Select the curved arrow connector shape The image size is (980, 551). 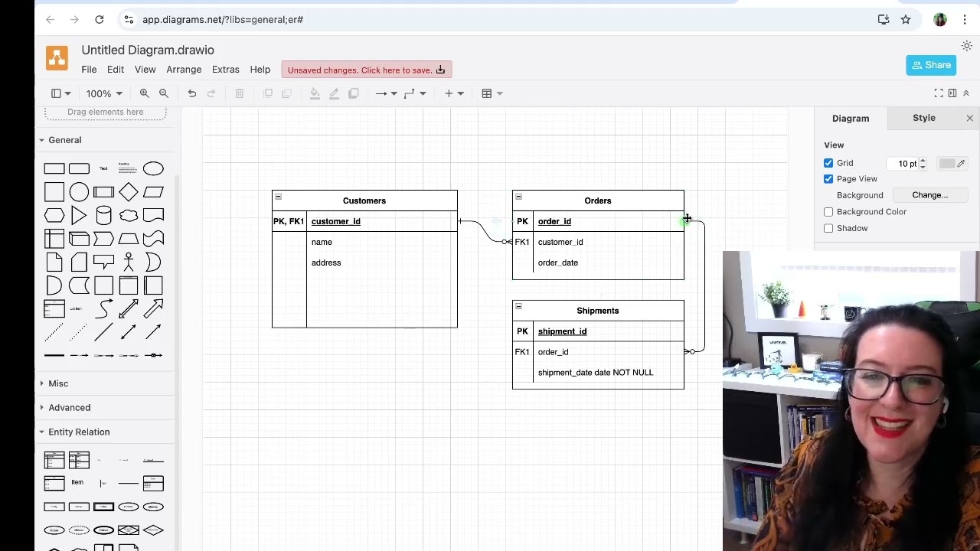103,309
